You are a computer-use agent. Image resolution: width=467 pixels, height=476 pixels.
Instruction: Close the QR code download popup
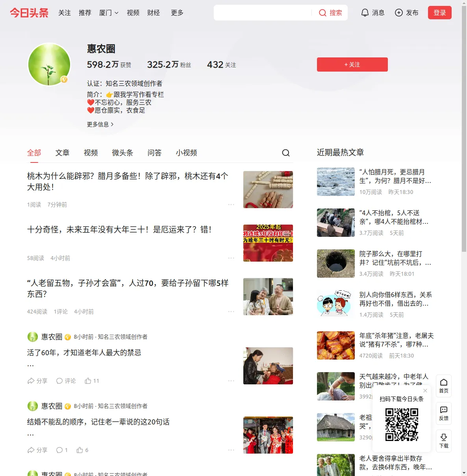tap(425, 391)
